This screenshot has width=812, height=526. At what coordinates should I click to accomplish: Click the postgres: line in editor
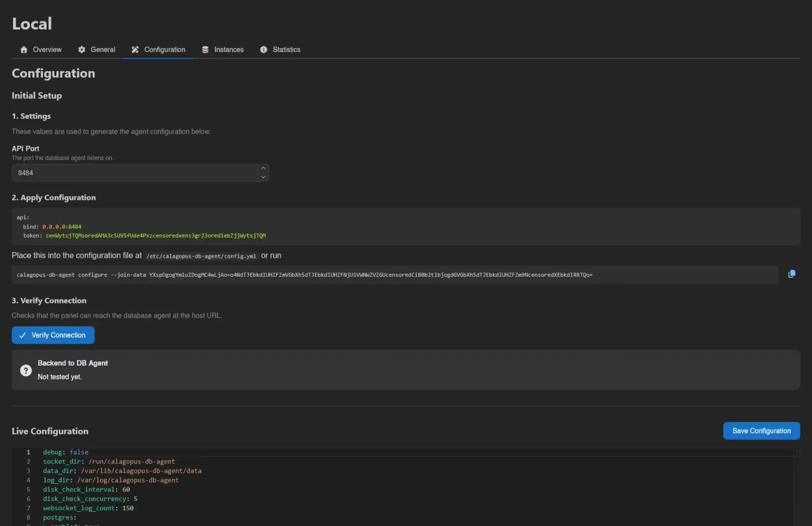tap(60, 518)
